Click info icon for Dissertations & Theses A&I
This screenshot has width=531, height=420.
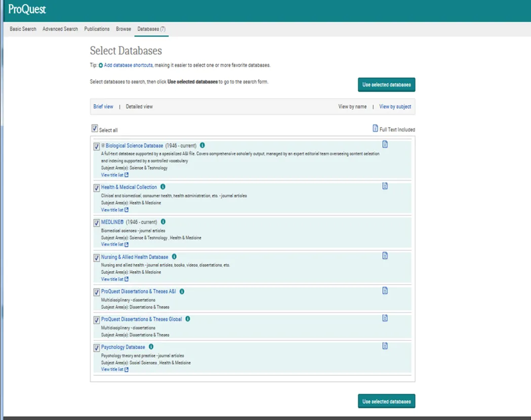(182, 291)
